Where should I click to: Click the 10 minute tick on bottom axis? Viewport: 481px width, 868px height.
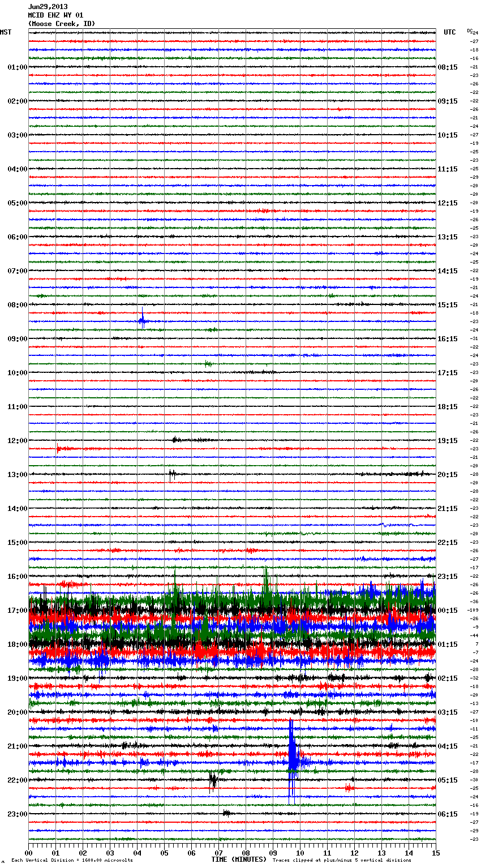click(300, 853)
